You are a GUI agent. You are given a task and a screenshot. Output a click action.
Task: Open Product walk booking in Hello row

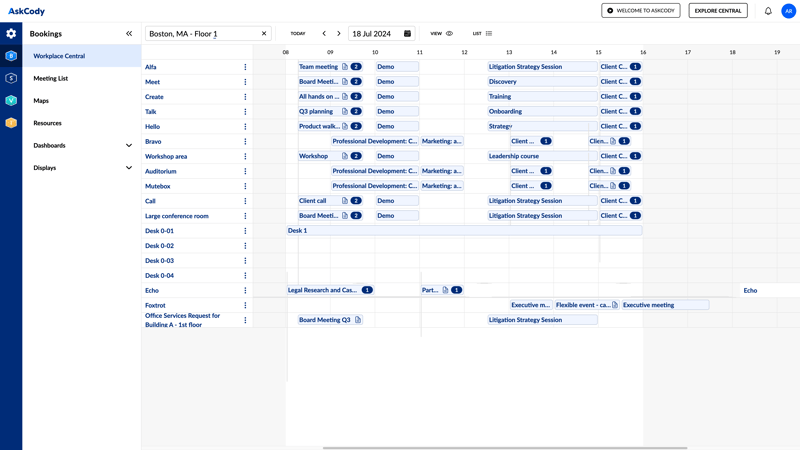[330, 127]
